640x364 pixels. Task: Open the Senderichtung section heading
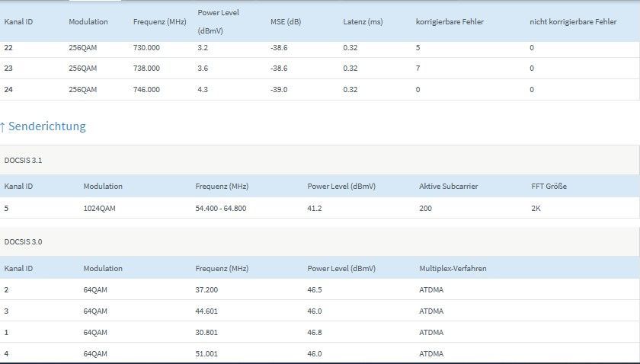tap(47, 126)
